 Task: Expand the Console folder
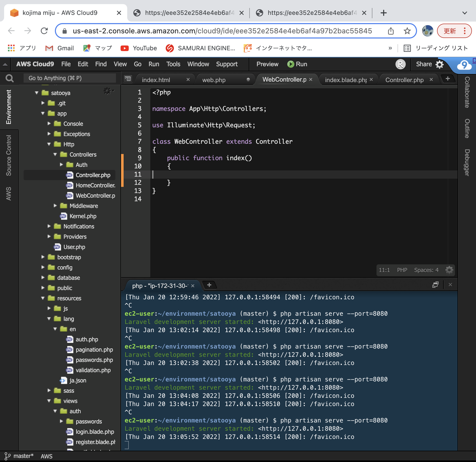point(49,124)
